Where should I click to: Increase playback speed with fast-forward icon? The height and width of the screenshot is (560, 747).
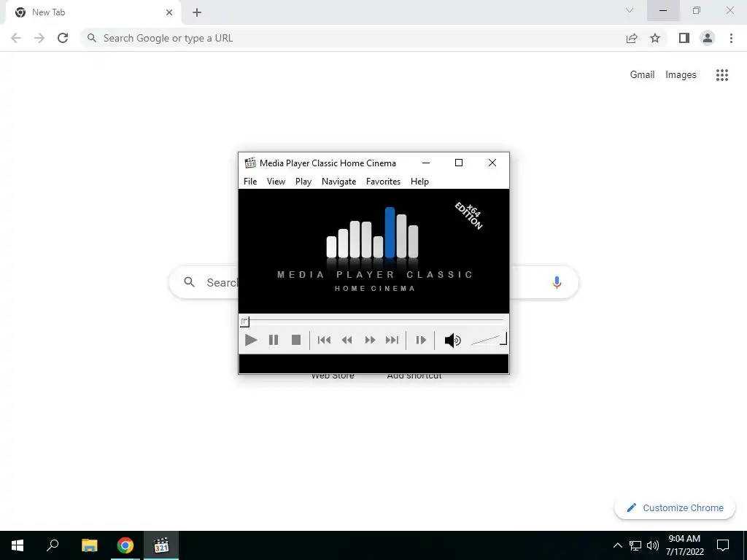pos(370,340)
